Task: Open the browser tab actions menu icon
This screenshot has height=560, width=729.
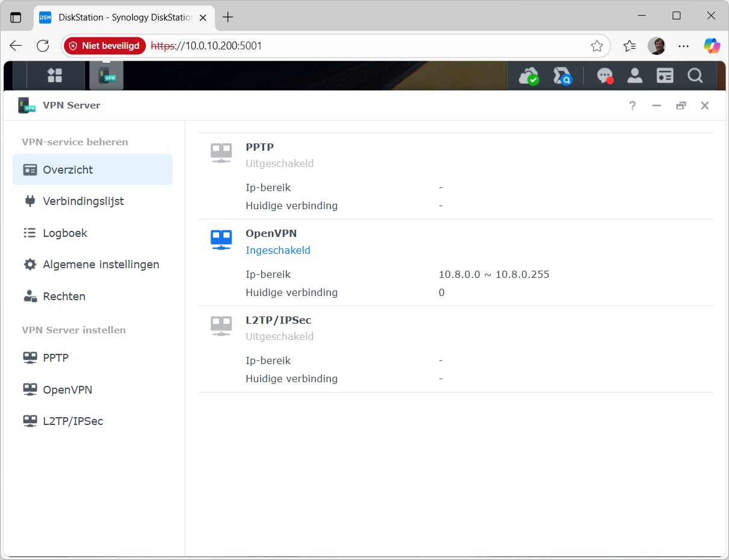Action: (x=16, y=17)
